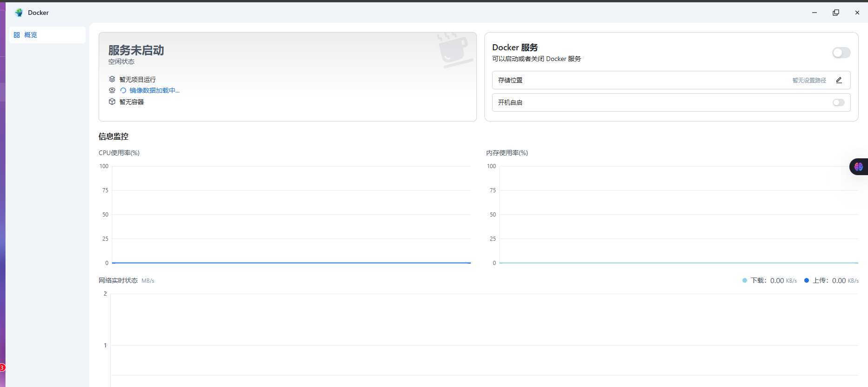Click the red notification badge at left edge
This screenshot has height=387, width=868.
pos(2,368)
